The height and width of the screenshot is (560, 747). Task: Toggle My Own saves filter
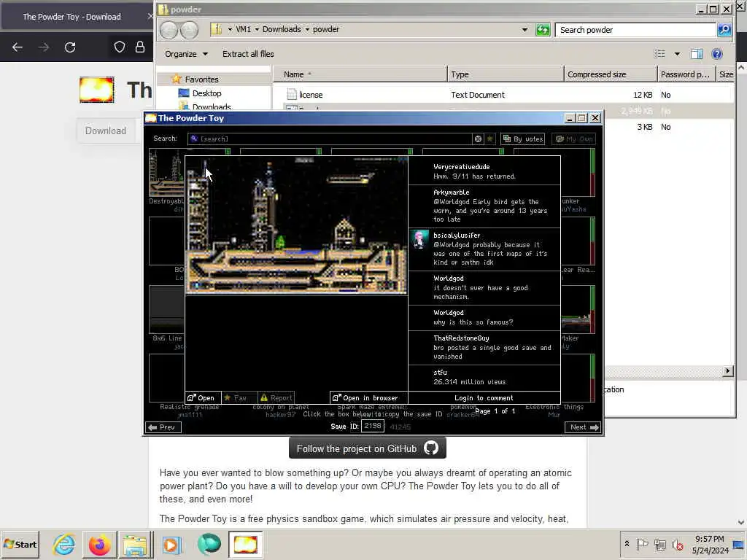(573, 139)
